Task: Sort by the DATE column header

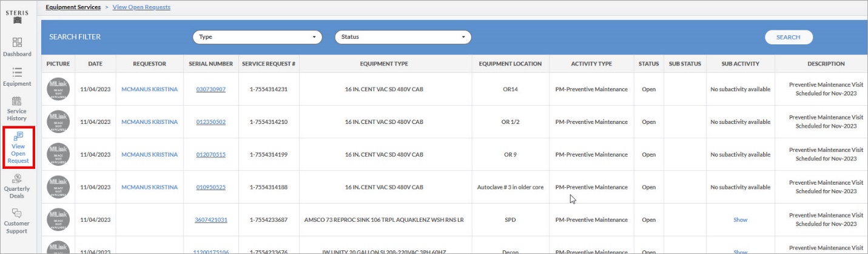Action: pyautogui.click(x=95, y=64)
